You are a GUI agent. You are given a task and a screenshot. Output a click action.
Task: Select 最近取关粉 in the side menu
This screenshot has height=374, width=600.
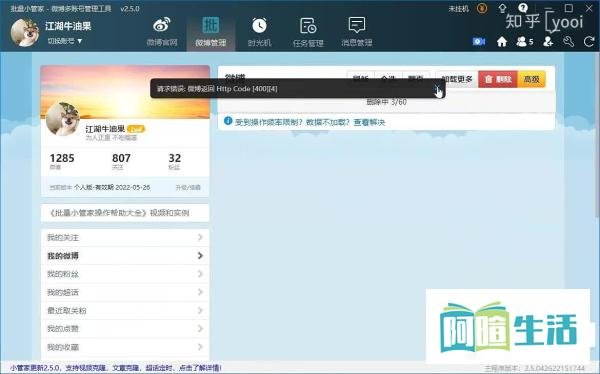[x=125, y=310]
